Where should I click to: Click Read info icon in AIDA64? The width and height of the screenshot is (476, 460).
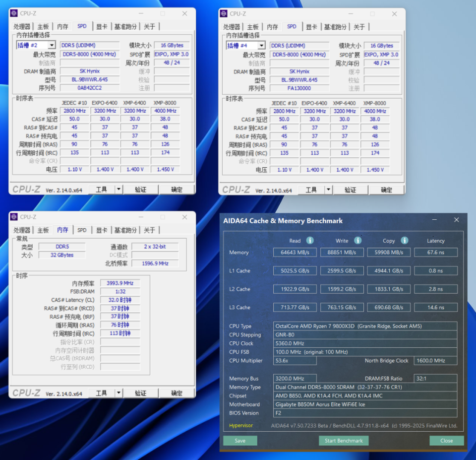(309, 240)
